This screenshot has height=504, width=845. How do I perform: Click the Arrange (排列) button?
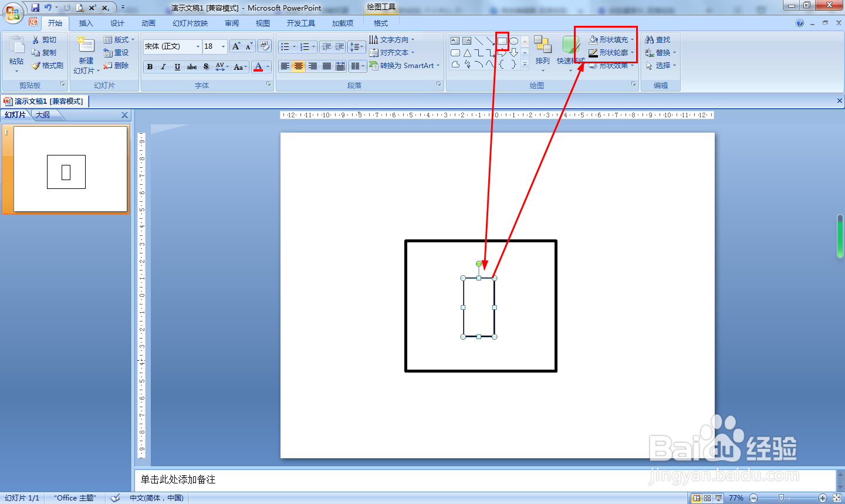543,54
